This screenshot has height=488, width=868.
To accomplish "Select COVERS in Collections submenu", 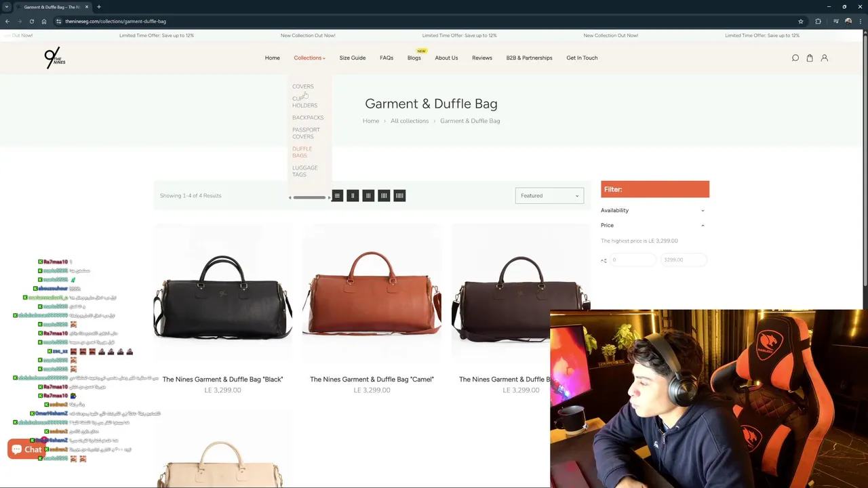I will click(x=303, y=86).
